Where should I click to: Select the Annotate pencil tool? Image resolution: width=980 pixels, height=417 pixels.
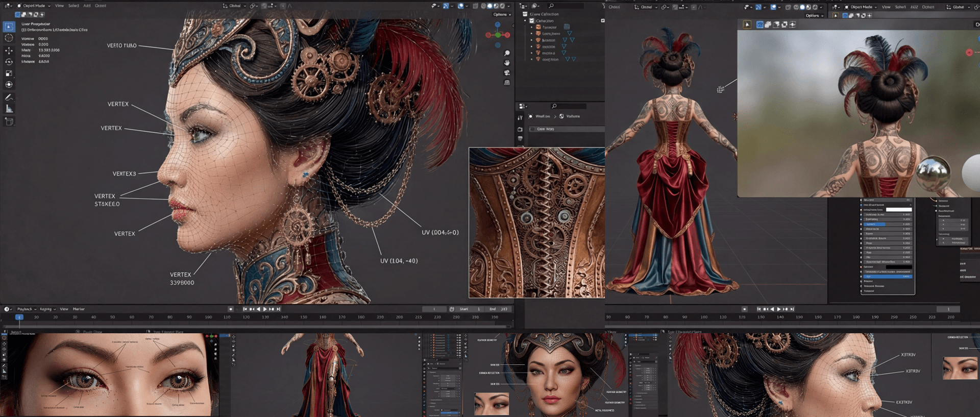tap(9, 97)
